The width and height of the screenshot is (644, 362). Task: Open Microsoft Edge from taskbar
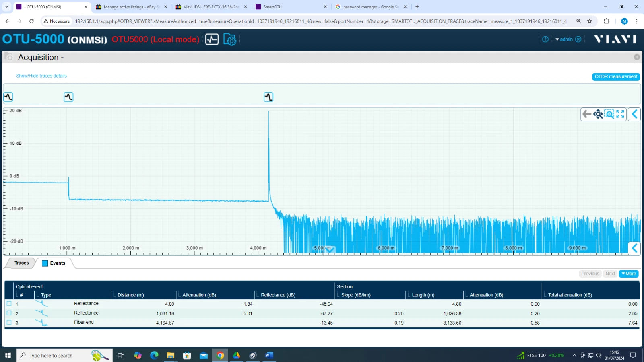tap(154, 355)
